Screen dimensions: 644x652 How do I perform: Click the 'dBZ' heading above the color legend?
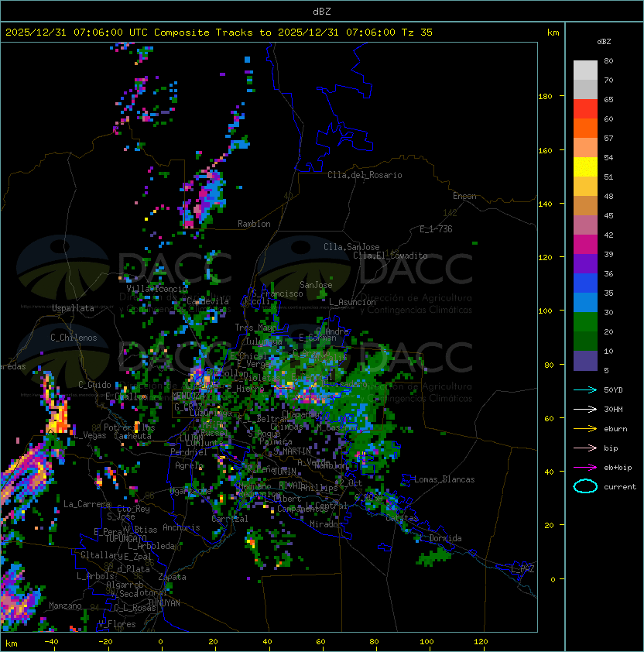[604, 42]
